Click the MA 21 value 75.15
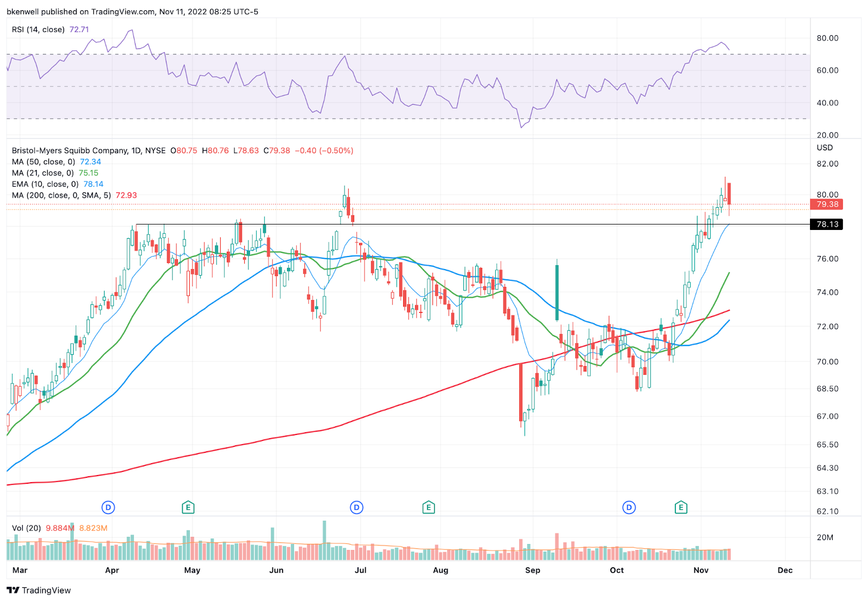 click(88, 173)
